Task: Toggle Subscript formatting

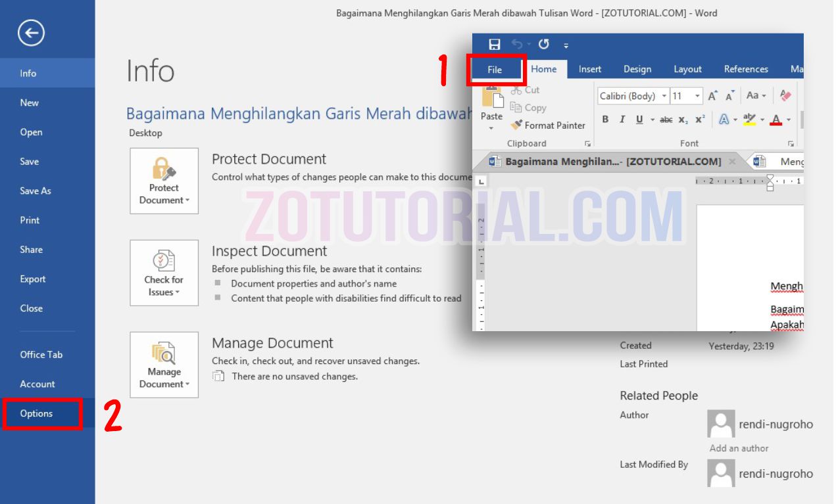Action: (683, 120)
